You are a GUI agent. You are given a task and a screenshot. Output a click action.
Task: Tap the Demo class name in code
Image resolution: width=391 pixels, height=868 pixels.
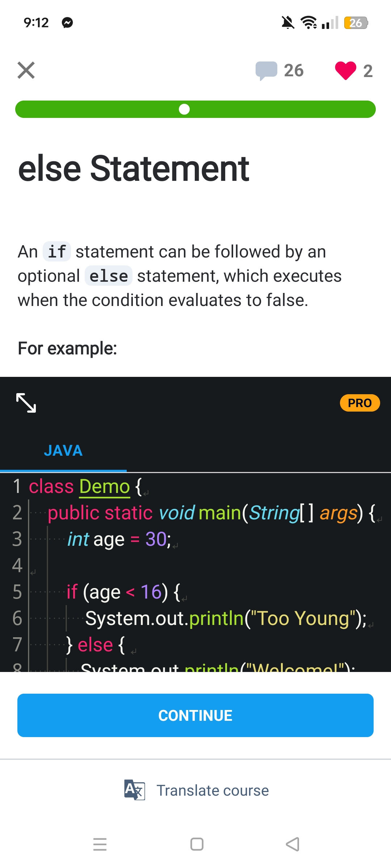point(104,486)
